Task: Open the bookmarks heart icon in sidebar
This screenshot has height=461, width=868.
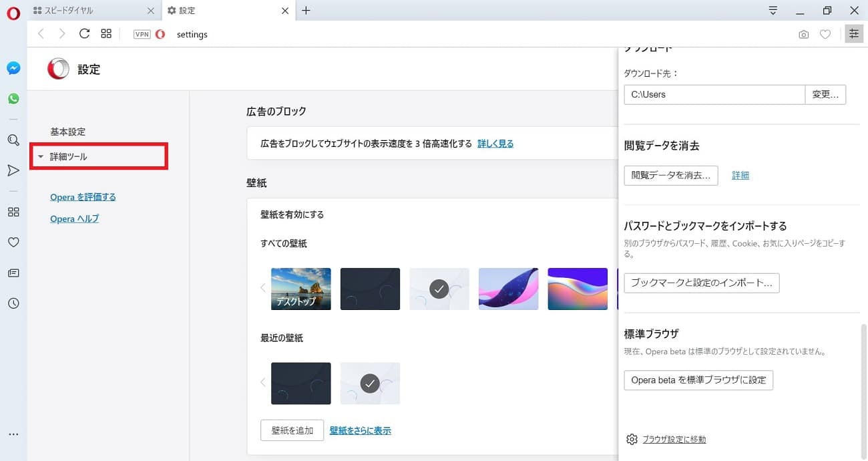Action: coord(13,243)
